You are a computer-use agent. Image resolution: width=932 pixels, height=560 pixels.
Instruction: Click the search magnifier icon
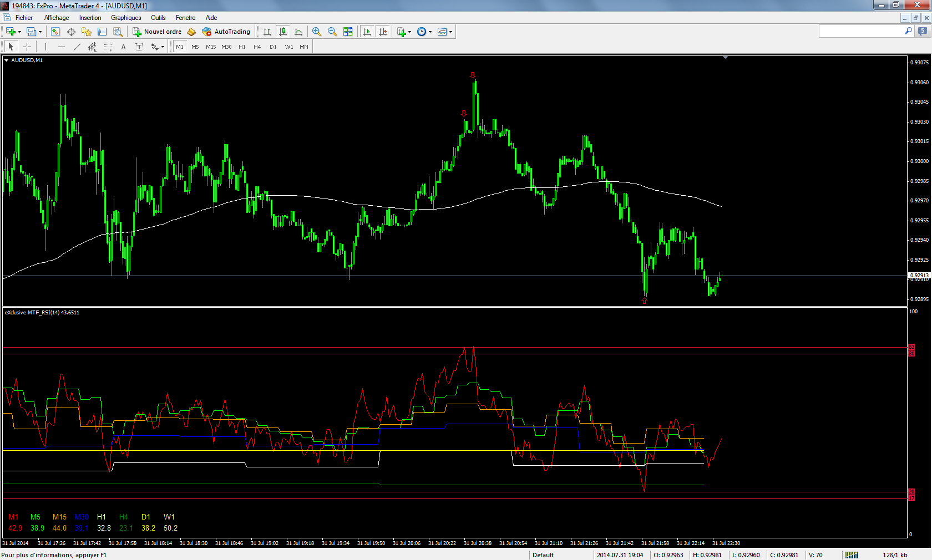click(908, 32)
